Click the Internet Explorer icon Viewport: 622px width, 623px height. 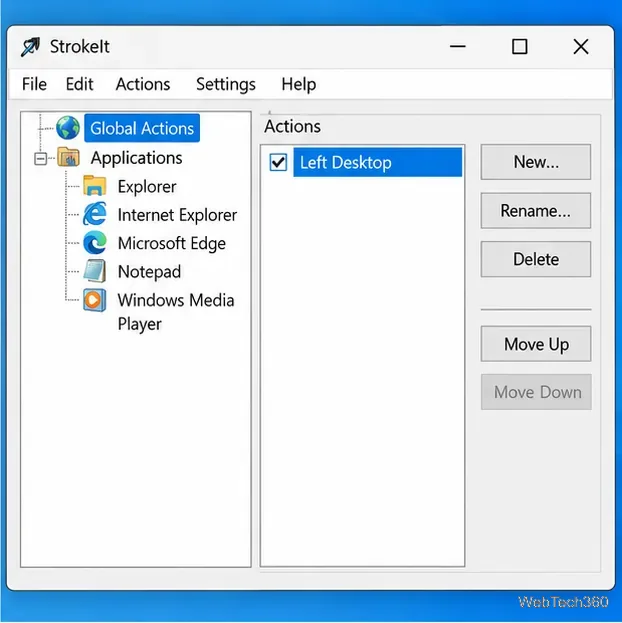click(95, 214)
